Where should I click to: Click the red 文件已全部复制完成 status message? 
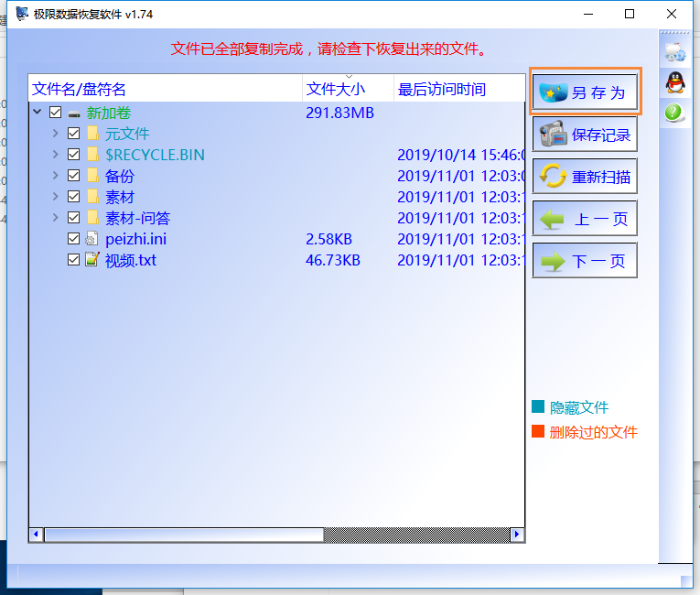point(329,49)
